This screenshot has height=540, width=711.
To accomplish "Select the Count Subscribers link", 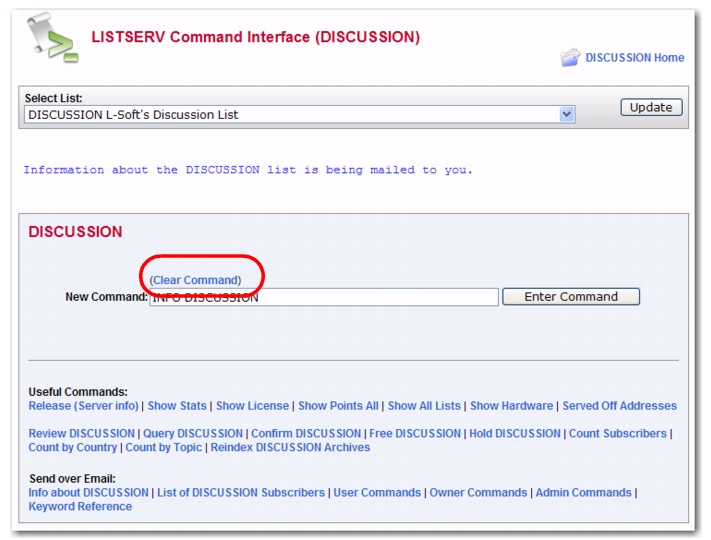I will tap(617, 434).
